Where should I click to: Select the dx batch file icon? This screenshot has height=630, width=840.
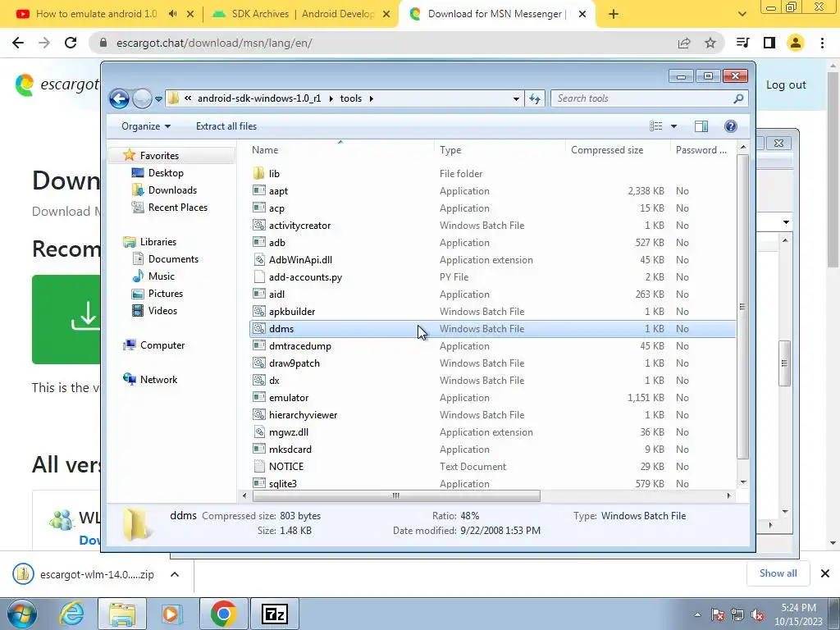(x=258, y=381)
